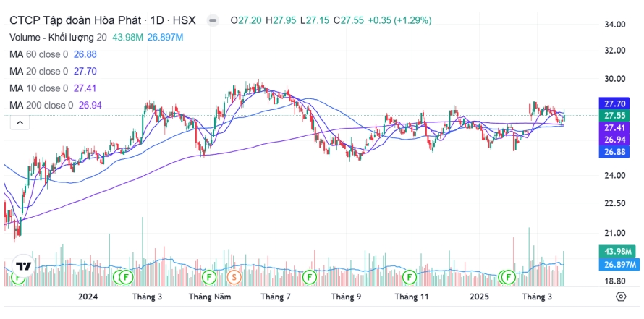Click the L27.15 low price value
Image resolution: width=644 pixels, height=319 pixels.
(x=315, y=20)
